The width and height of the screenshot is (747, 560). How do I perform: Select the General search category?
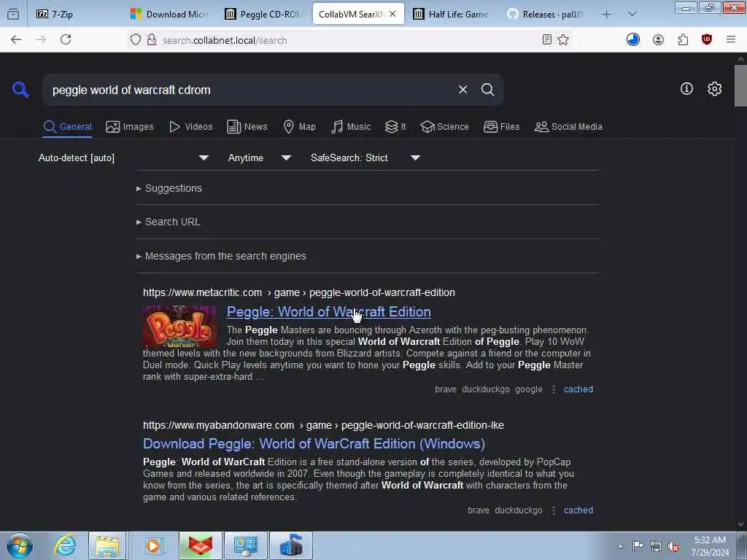click(67, 127)
